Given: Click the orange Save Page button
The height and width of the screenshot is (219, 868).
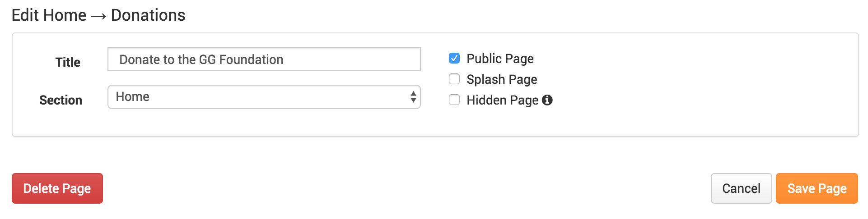Looking at the screenshot, I should pos(817,188).
